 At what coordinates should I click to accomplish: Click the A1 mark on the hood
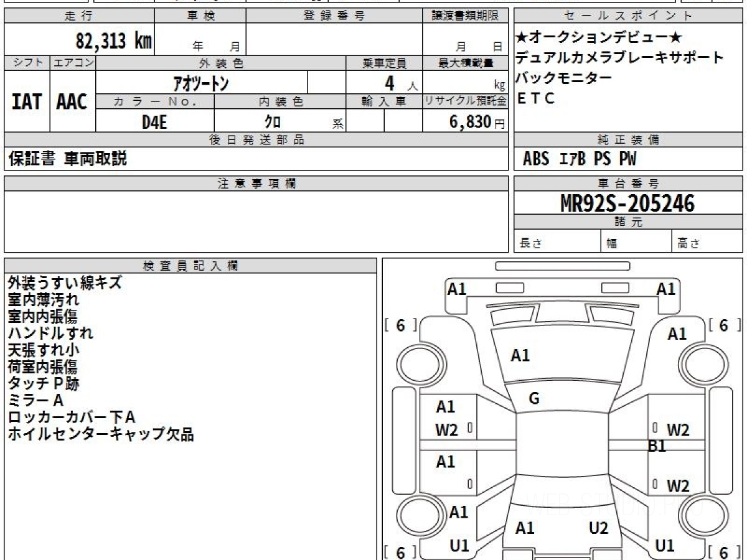(520, 356)
